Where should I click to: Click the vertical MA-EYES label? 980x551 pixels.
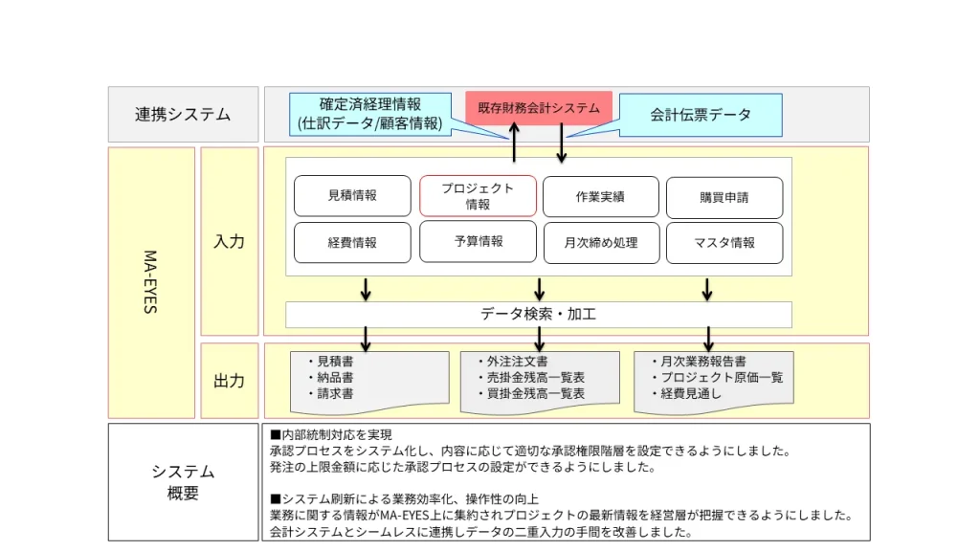point(151,282)
